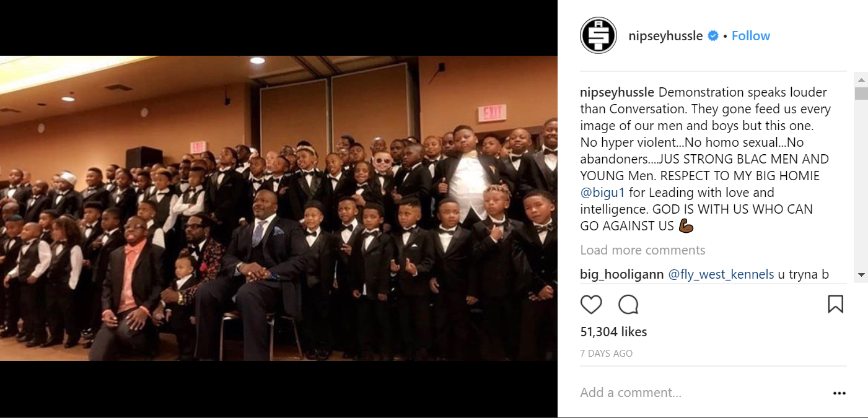Load more comments
The height and width of the screenshot is (418, 868).
click(642, 250)
